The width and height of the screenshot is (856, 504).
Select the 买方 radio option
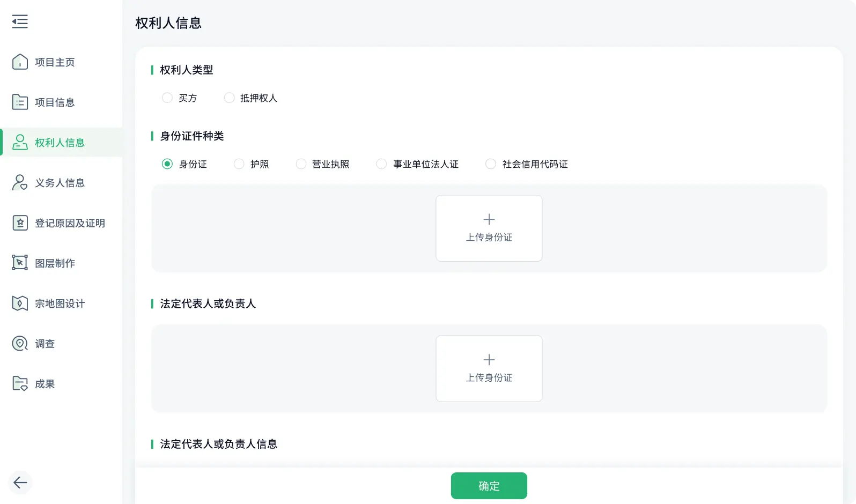167,98
